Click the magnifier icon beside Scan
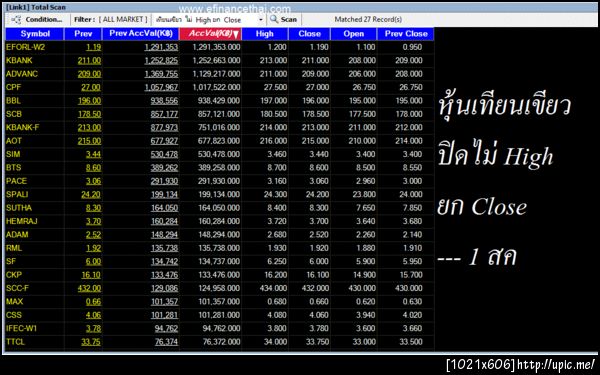Screen dimensions: 600x375 (274, 19)
